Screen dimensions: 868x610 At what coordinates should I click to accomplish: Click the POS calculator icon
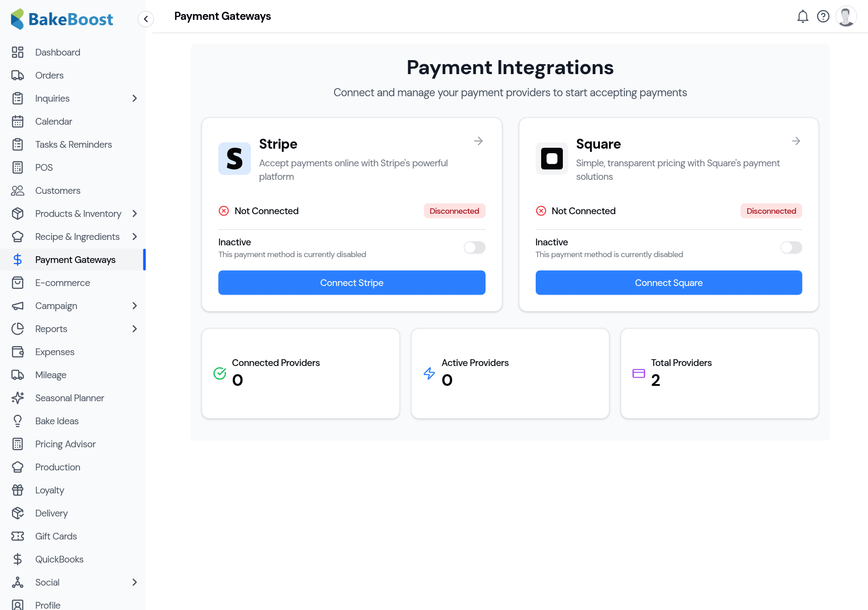(x=18, y=168)
